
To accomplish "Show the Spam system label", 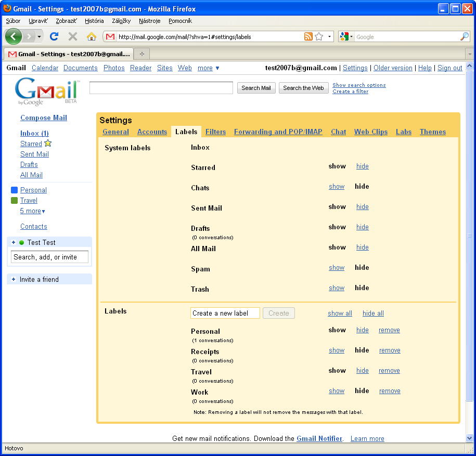I will (337, 268).
